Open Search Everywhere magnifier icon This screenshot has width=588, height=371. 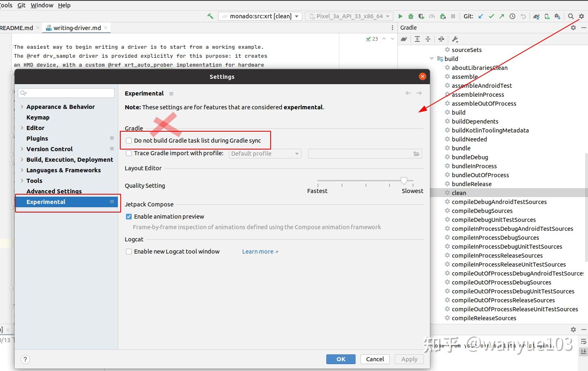coord(571,16)
